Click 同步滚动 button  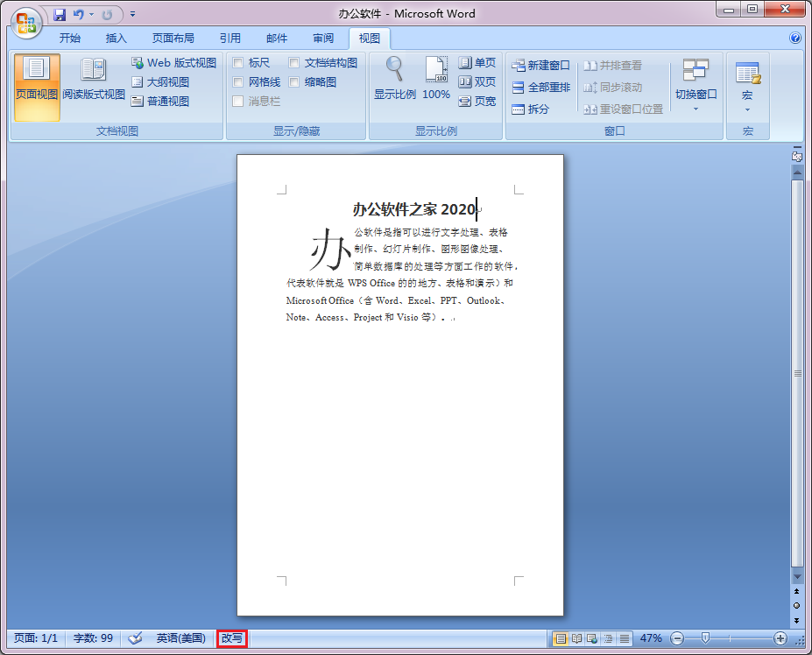point(612,87)
